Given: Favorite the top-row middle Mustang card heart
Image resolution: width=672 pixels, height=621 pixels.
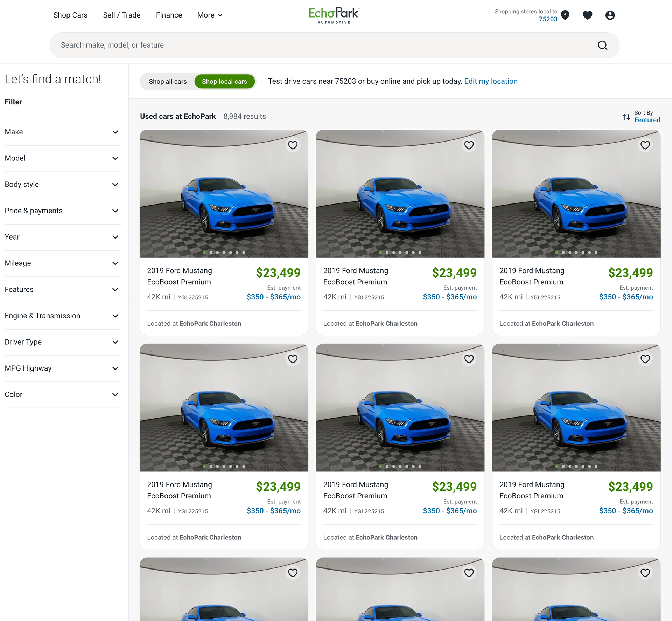Looking at the screenshot, I should click(x=469, y=145).
